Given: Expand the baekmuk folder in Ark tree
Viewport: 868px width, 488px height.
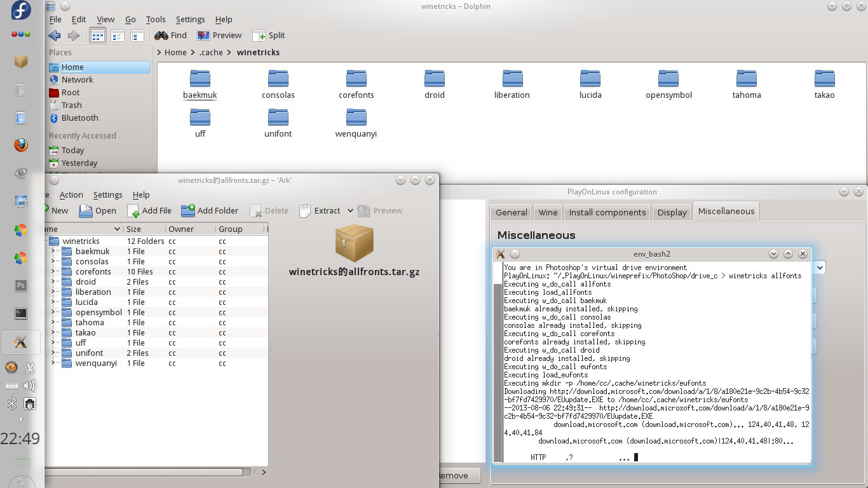Looking at the screenshot, I should (53, 252).
